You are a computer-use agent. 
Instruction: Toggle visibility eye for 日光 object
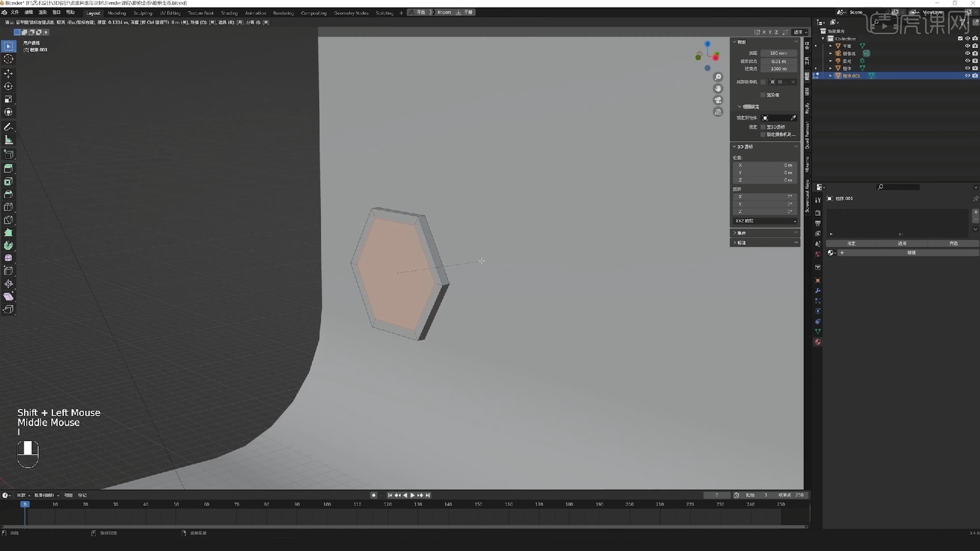[967, 61]
